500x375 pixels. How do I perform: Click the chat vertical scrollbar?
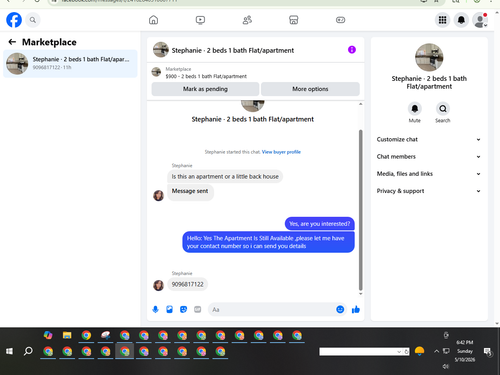[x=360, y=210]
